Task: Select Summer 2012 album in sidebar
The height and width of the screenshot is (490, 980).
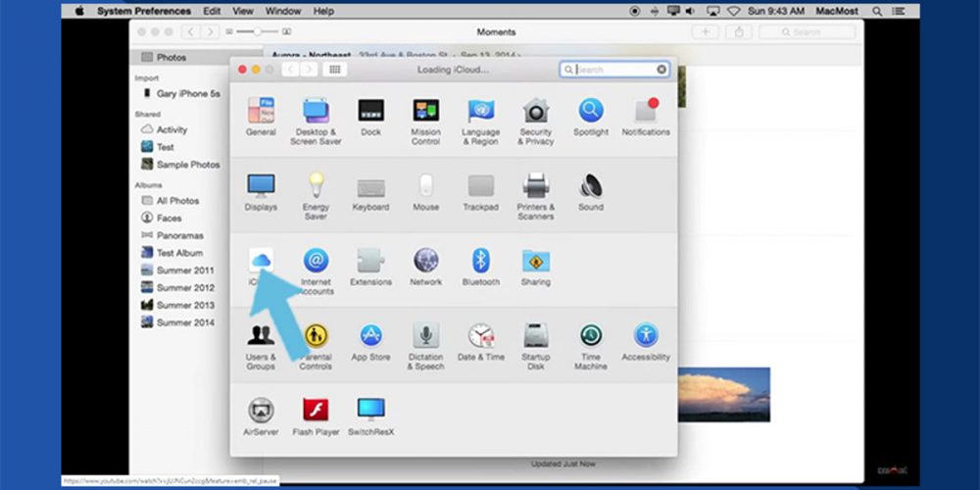Action: tap(184, 288)
